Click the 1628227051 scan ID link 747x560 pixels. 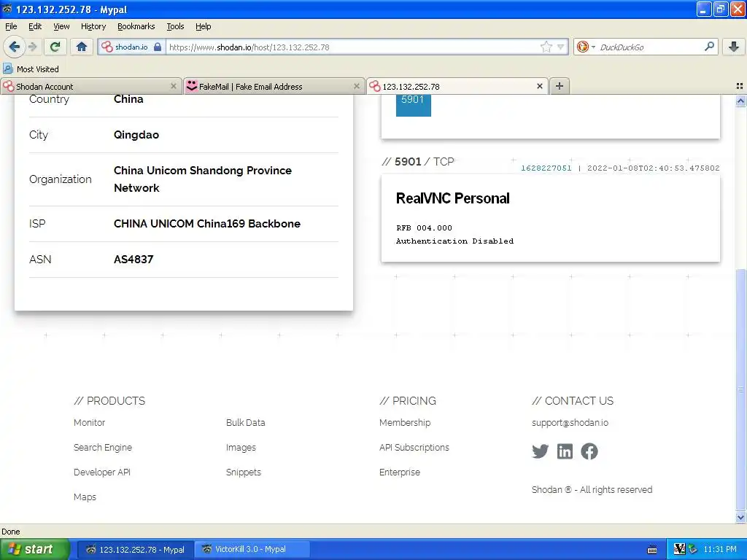point(546,168)
